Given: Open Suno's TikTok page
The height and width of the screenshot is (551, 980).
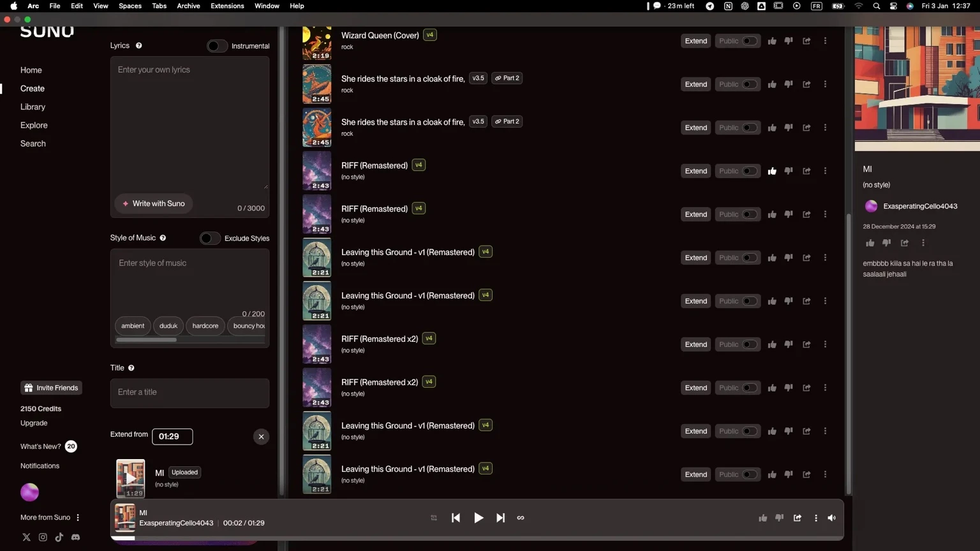Looking at the screenshot, I should [x=59, y=538].
